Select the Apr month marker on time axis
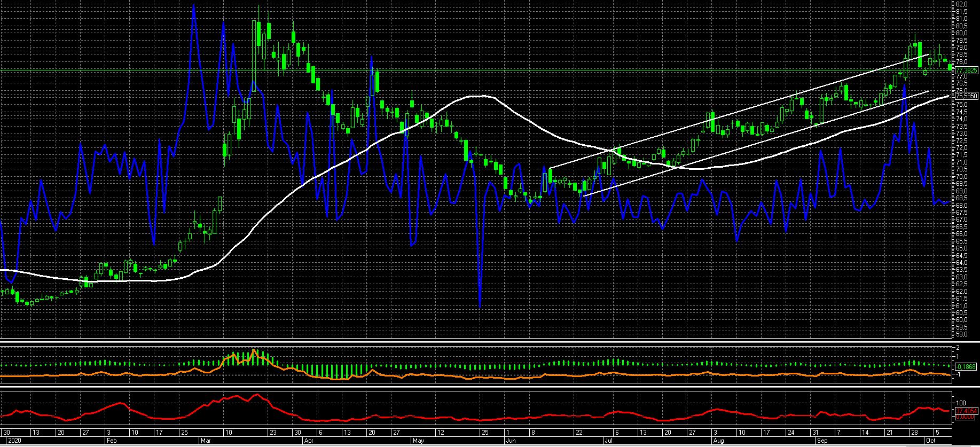980x447 pixels. pyautogui.click(x=308, y=441)
